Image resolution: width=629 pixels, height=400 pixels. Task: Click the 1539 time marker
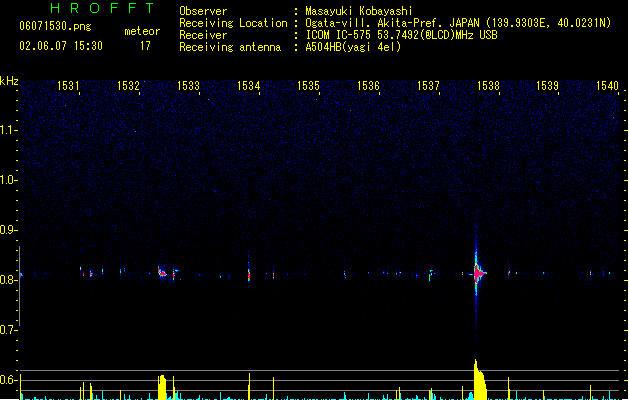(x=548, y=86)
